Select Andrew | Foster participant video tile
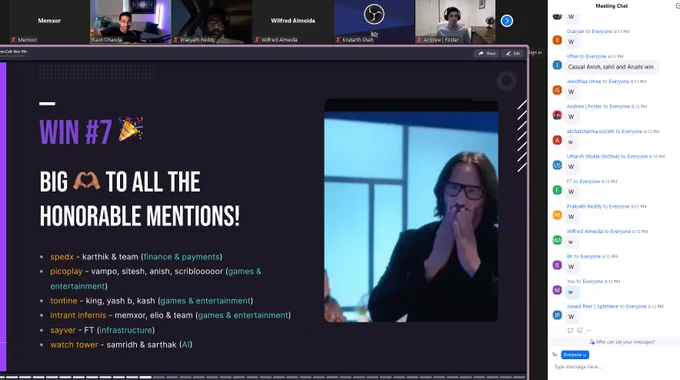 [x=455, y=22]
